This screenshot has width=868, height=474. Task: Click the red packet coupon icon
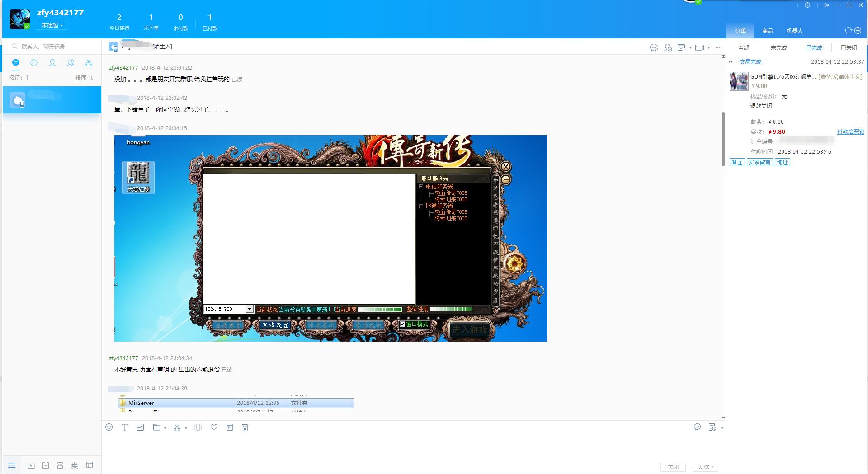pyautogui.click(x=245, y=427)
